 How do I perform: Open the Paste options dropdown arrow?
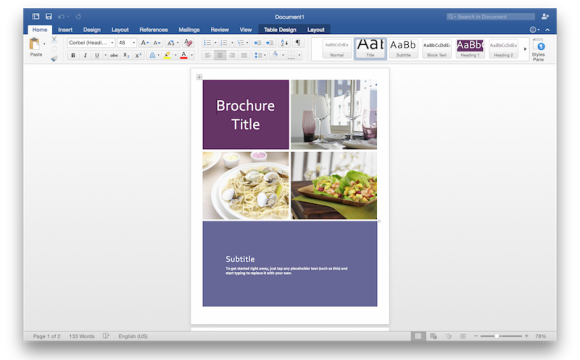point(44,44)
